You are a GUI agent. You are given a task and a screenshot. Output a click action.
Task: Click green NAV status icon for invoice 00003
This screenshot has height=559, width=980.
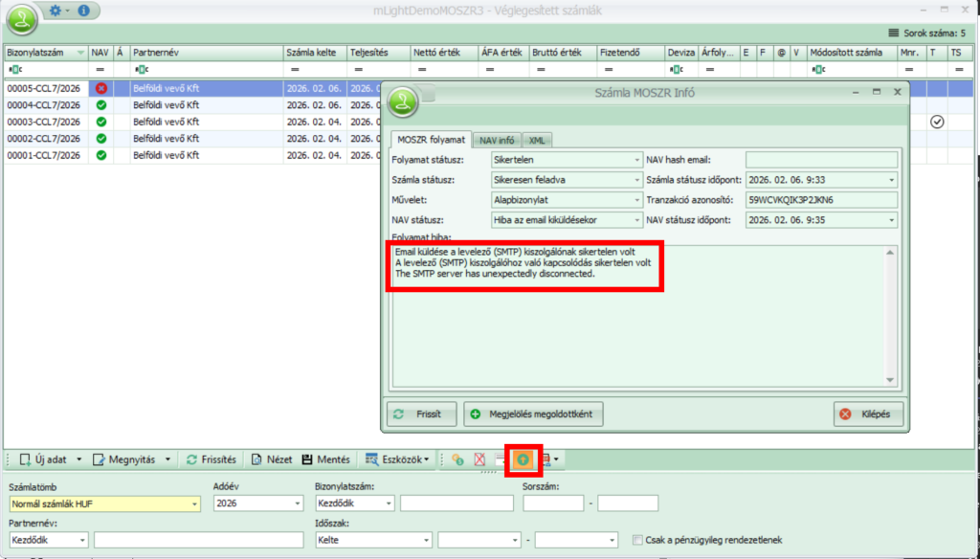tap(100, 123)
